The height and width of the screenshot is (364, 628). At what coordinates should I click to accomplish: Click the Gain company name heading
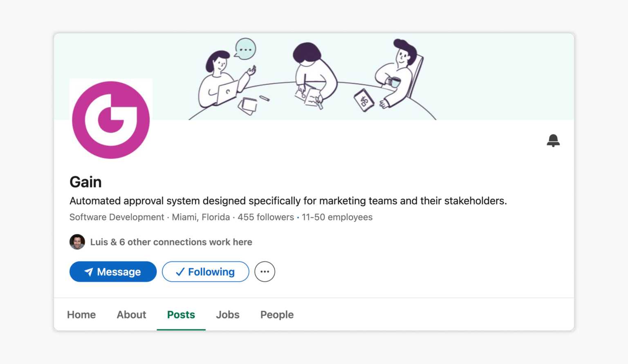tap(85, 182)
